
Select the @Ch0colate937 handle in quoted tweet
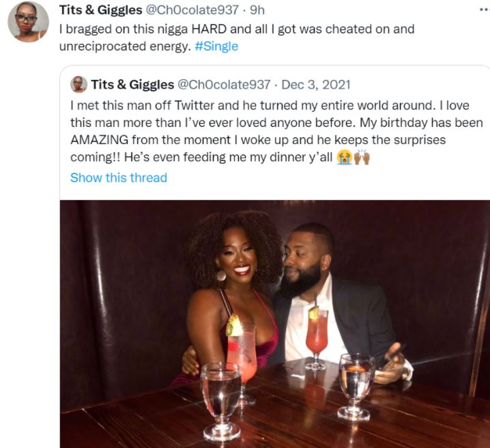pyautogui.click(x=224, y=85)
